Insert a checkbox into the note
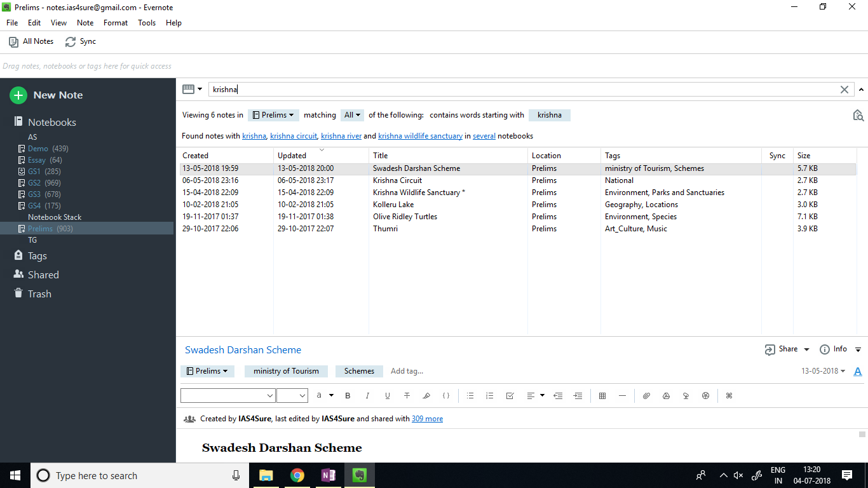Screen dimensions: 868x488 (510, 396)
